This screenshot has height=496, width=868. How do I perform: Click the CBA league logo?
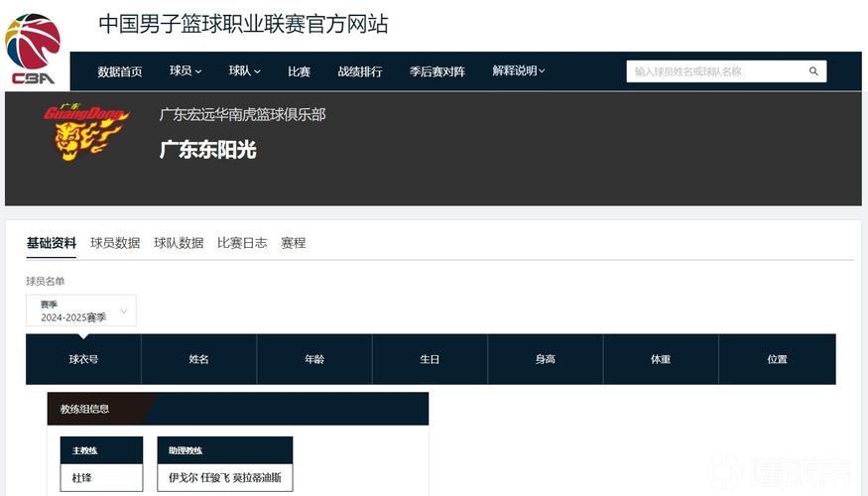point(33,50)
